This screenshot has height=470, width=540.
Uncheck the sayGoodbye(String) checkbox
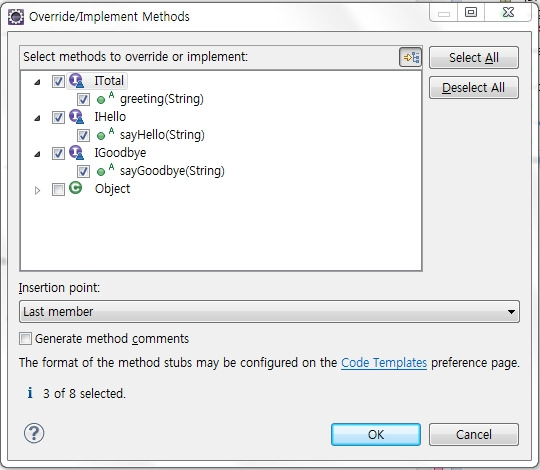pyautogui.click(x=83, y=171)
